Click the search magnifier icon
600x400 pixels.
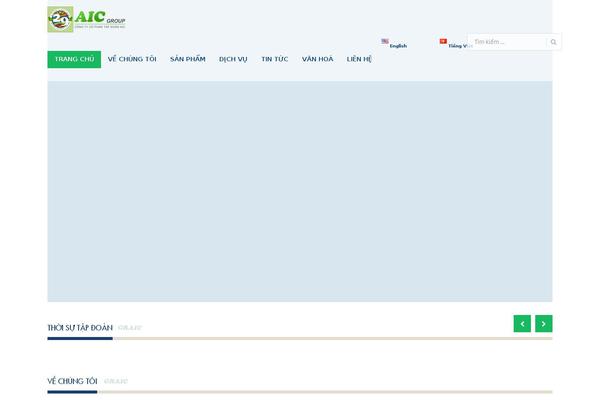(x=553, y=42)
